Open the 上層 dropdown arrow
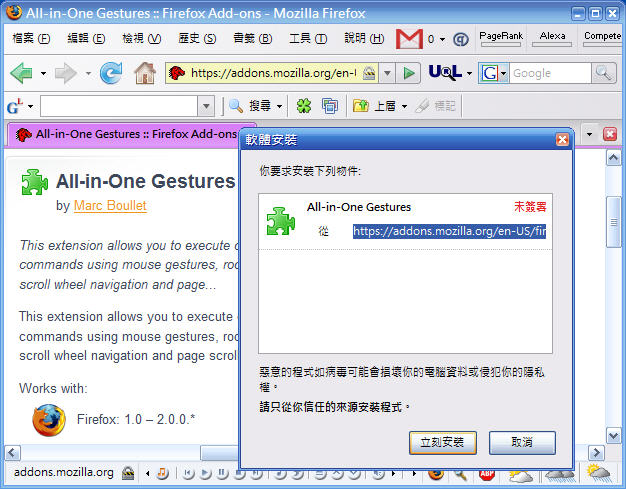 coord(404,106)
